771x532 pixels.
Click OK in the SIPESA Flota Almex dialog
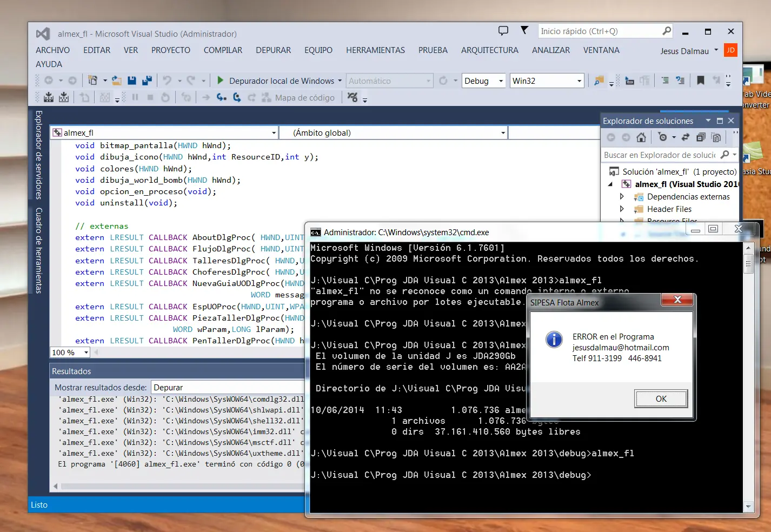click(x=661, y=398)
